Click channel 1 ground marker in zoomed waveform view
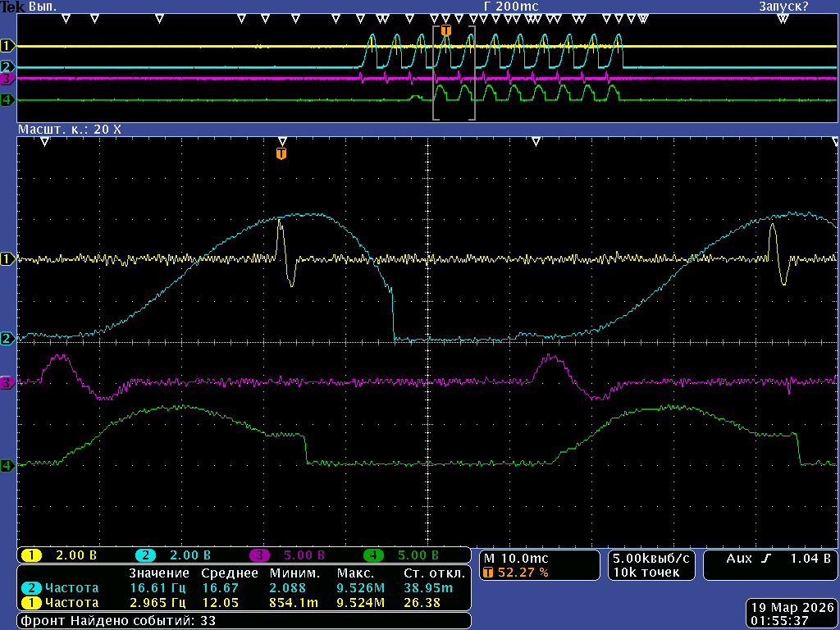The height and width of the screenshot is (630, 840). coord(8,259)
